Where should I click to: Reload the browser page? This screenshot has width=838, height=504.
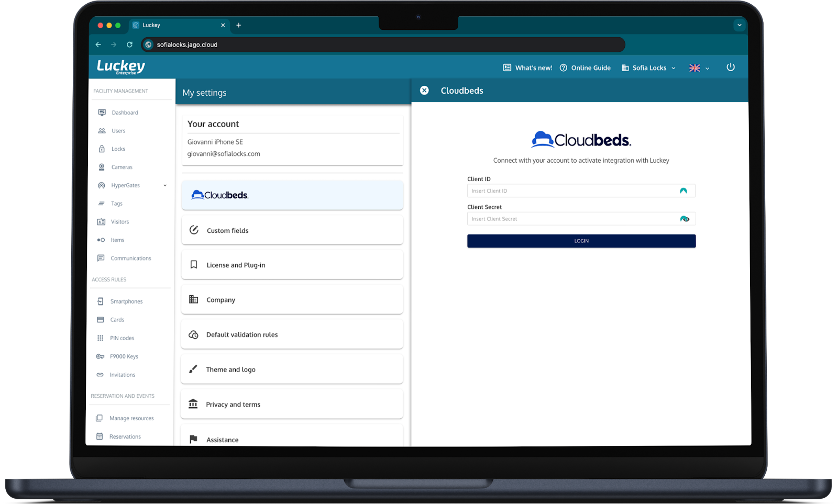tap(129, 44)
